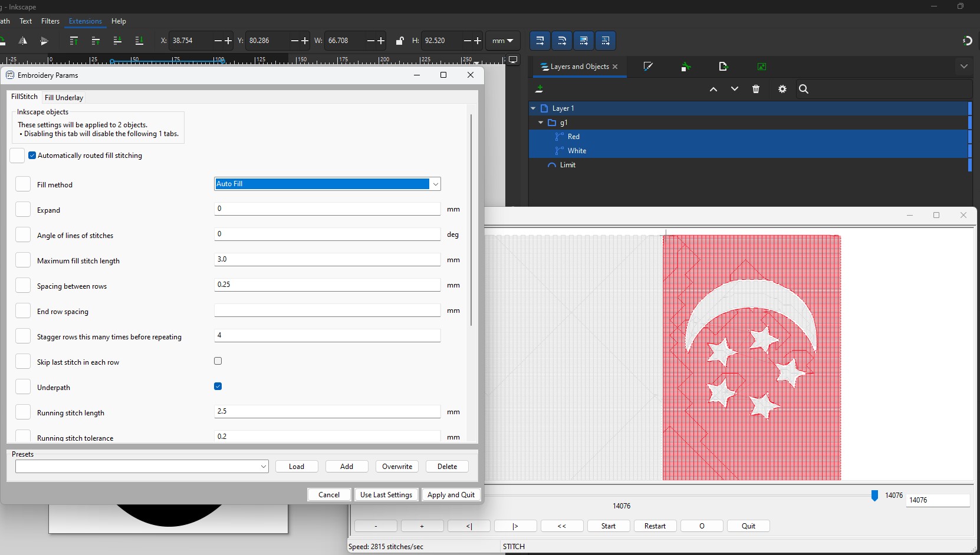Flip selected objects horizontally
Image resolution: width=980 pixels, height=555 pixels.
pyautogui.click(x=22, y=41)
